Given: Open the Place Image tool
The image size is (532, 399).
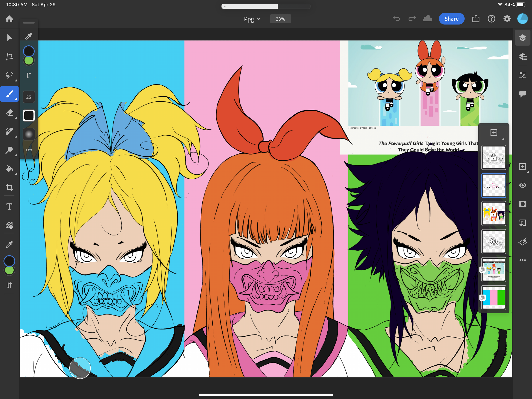Looking at the screenshot, I should tap(9, 225).
